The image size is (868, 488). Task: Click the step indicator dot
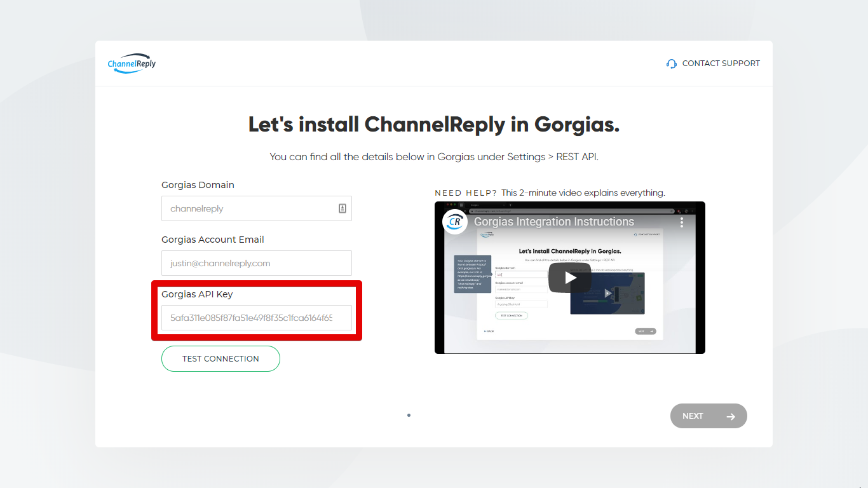click(409, 416)
